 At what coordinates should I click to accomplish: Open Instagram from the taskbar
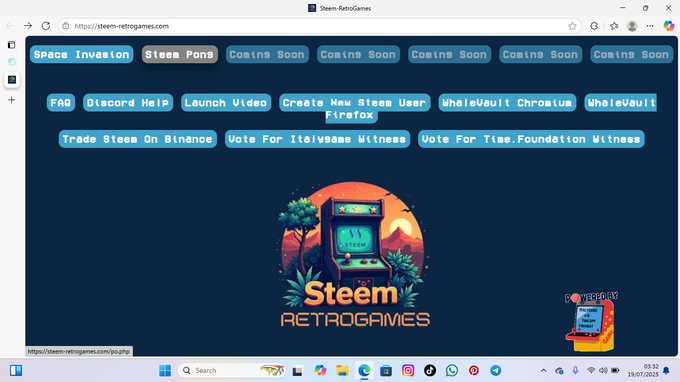pos(408,371)
